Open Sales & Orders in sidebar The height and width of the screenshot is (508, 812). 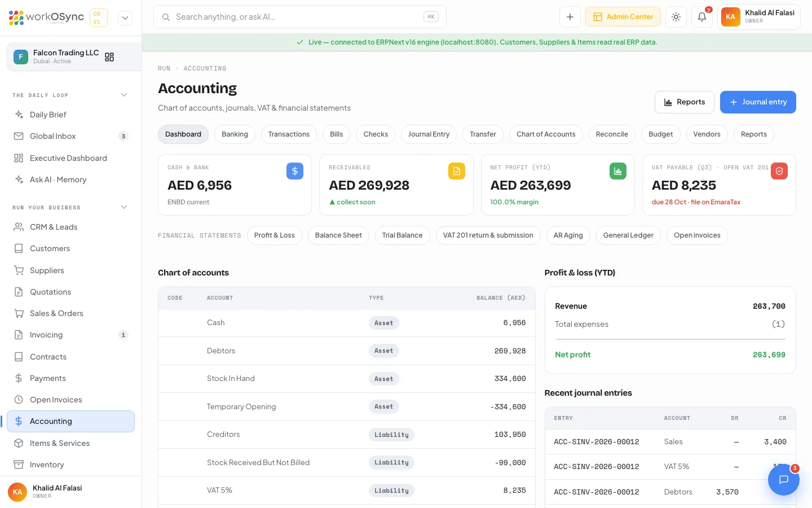point(70,313)
